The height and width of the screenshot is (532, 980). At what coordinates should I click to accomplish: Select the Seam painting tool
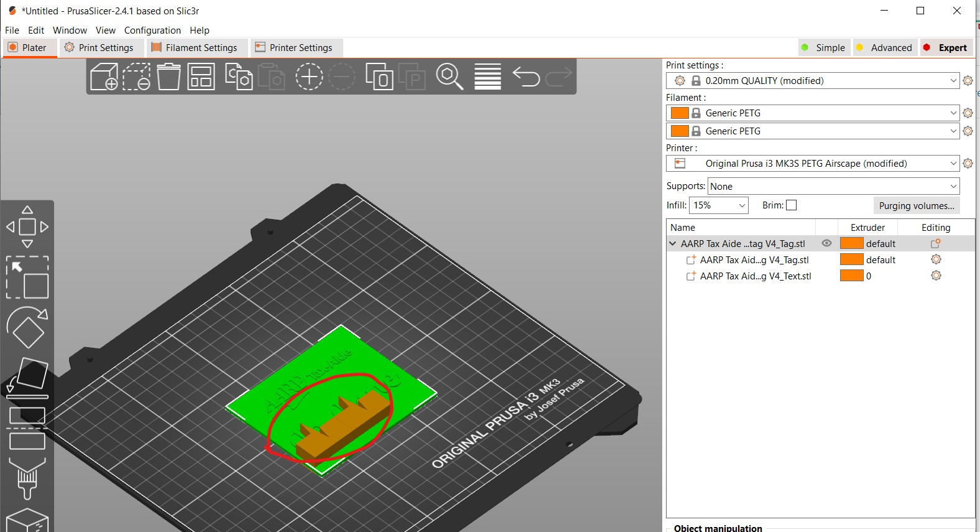(27, 520)
